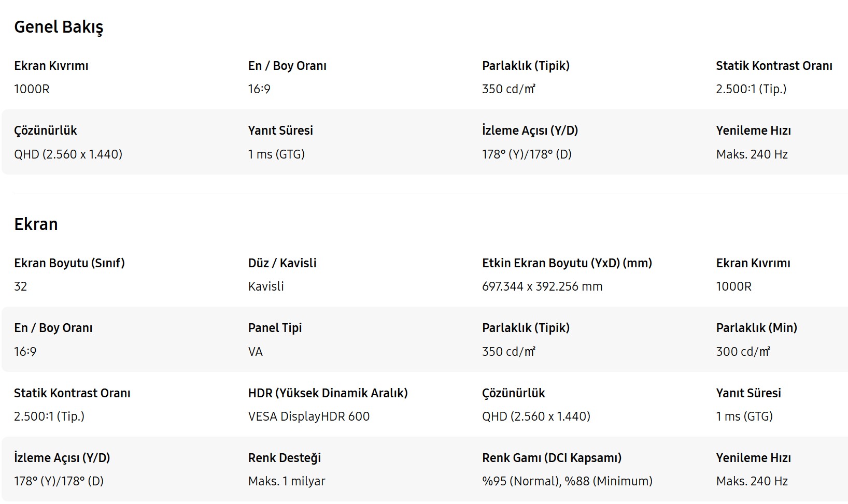Screen dimensions: 848x504
Task: Click the Ekran section heading
Action: point(36,224)
